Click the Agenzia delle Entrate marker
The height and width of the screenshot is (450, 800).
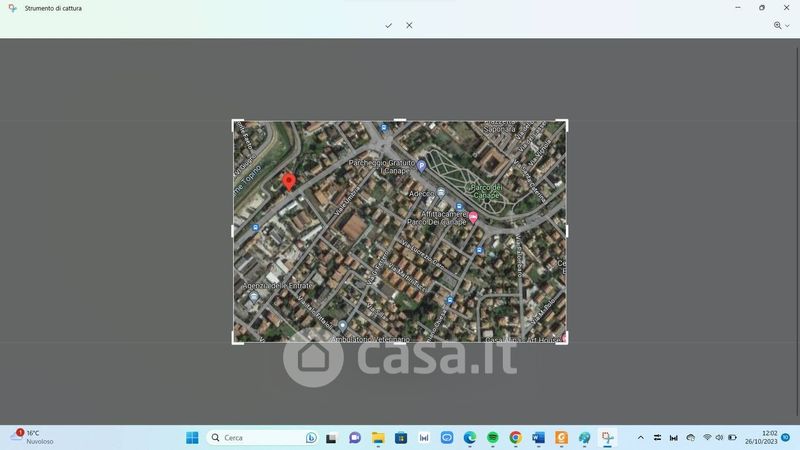[253, 296]
